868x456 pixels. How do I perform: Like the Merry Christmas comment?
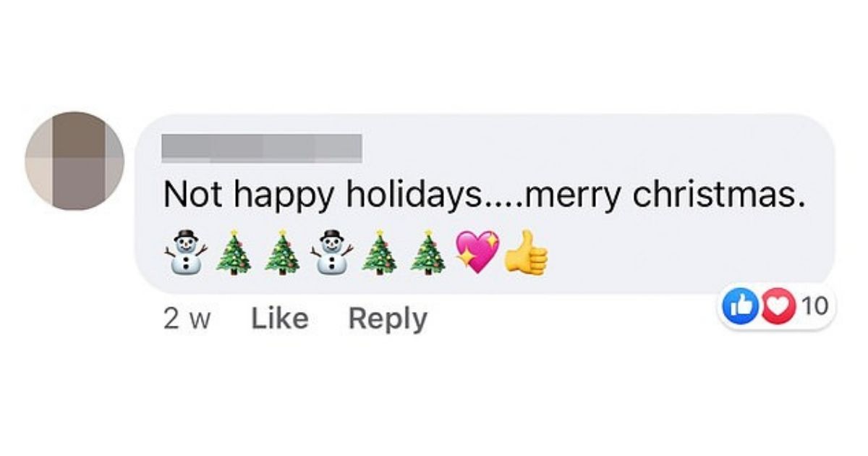pos(280,318)
